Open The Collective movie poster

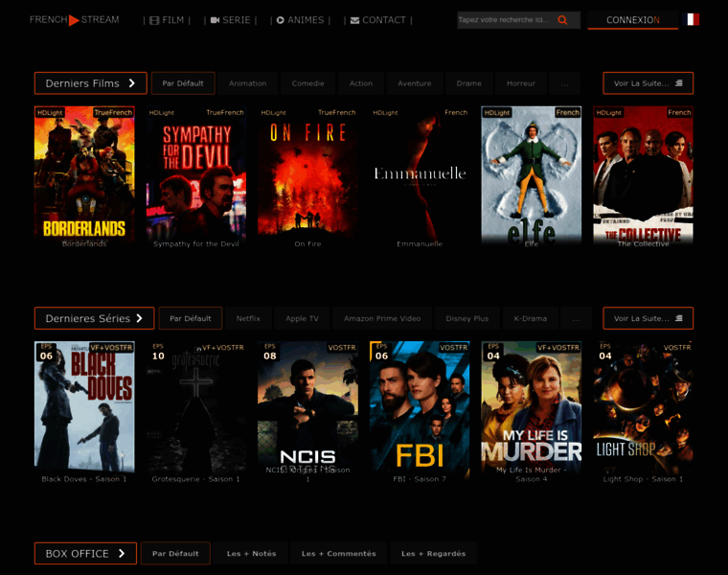click(x=643, y=174)
